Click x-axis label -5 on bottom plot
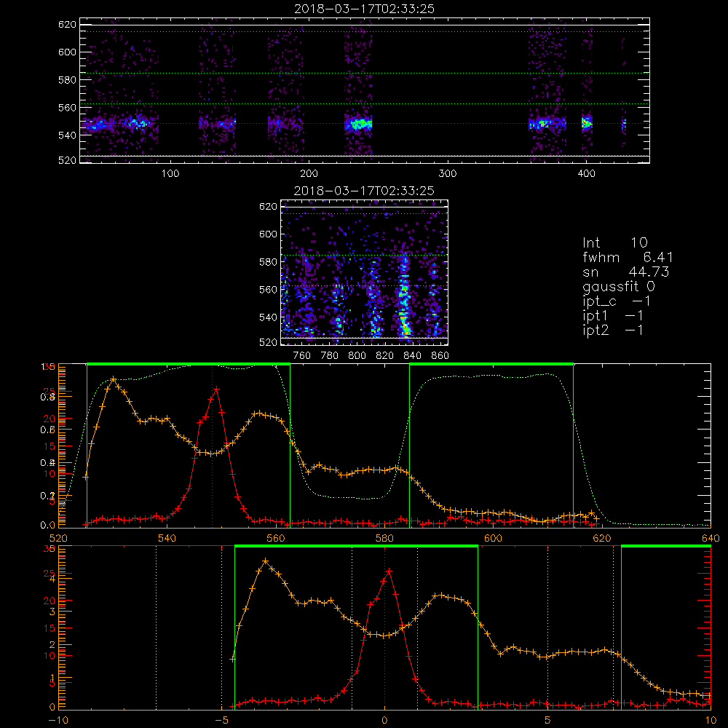The height and width of the screenshot is (728, 728). [221, 721]
